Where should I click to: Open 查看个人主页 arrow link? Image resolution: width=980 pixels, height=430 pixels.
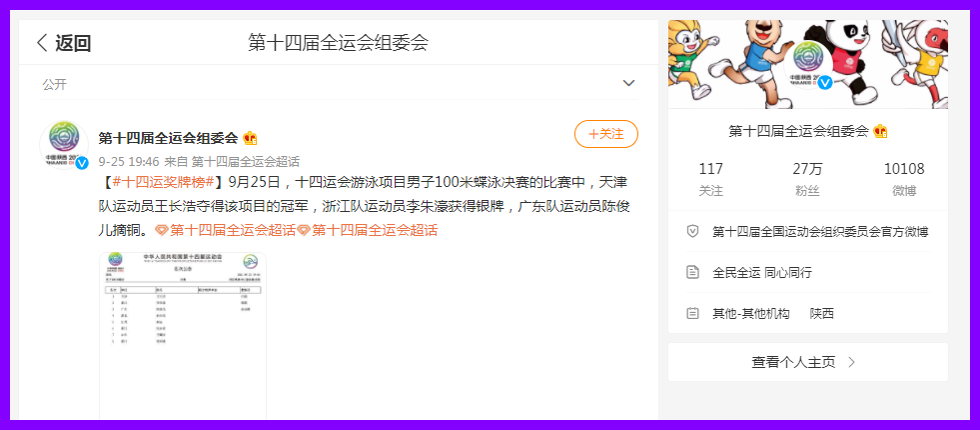[x=807, y=362]
